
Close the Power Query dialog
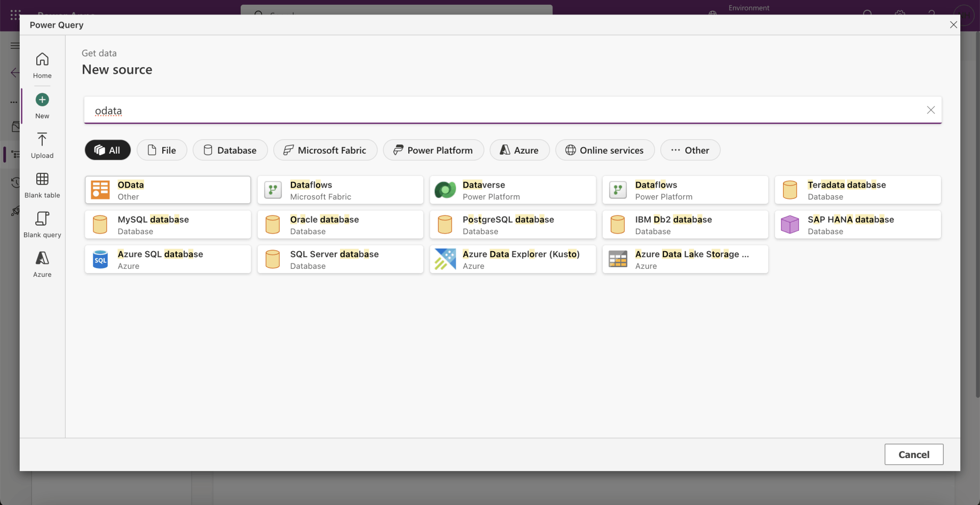click(953, 25)
